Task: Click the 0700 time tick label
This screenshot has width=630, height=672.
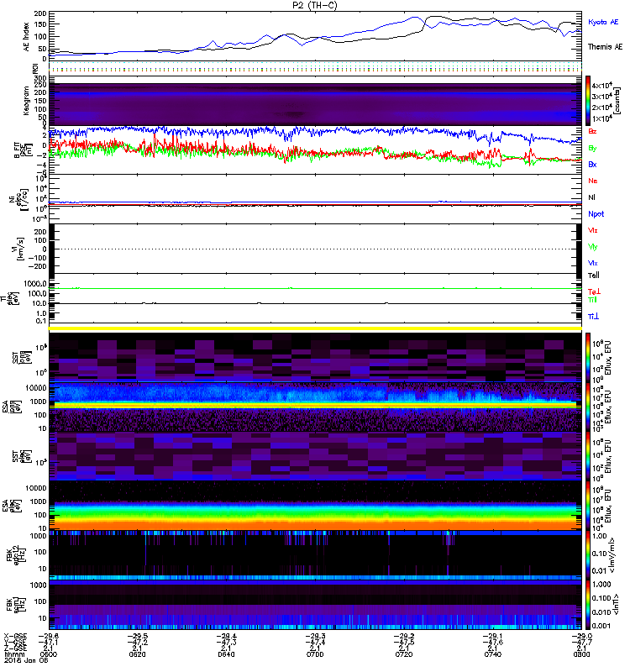Action: pyautogui.click(x=315, y=654)
